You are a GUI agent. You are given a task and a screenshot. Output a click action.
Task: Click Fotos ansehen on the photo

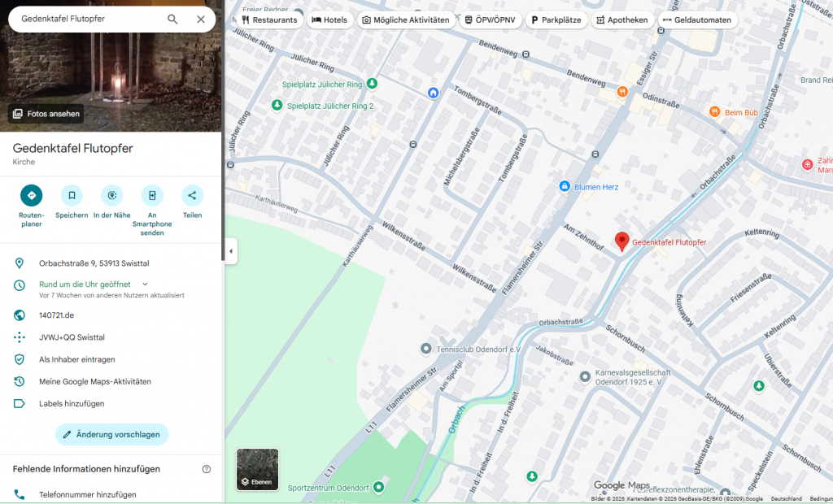click(x=46, y=114)
